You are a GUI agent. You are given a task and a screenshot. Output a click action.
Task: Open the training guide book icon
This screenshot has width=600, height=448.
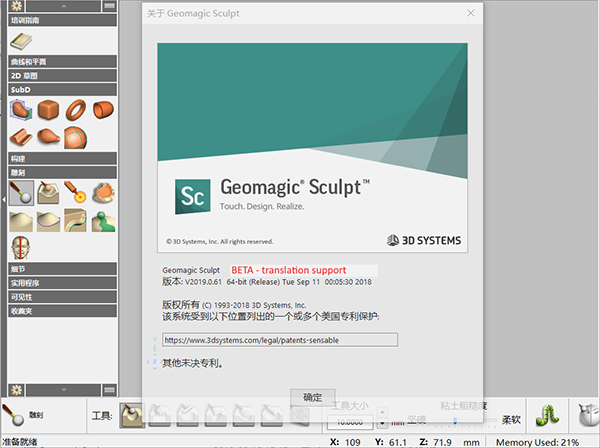pyautogui.click(x=21, y=41)
